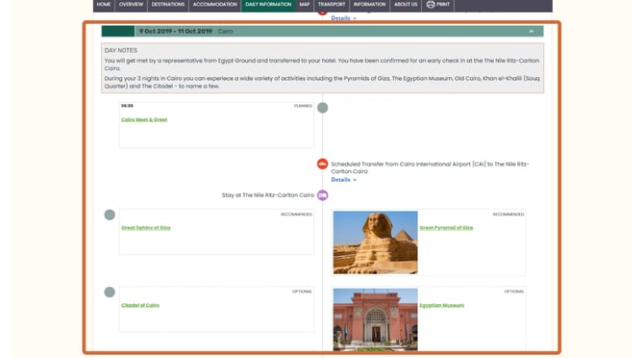Click the 06:00 time on Meet & Greet card

pos(127,106)
